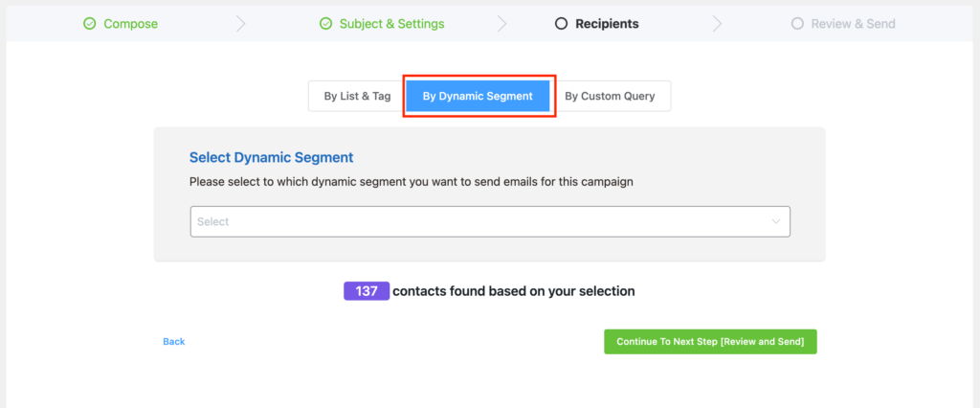Expand the dropdown arrow in the Select field
The height and width of the screenshot is (408, 980).
(775, 221)
